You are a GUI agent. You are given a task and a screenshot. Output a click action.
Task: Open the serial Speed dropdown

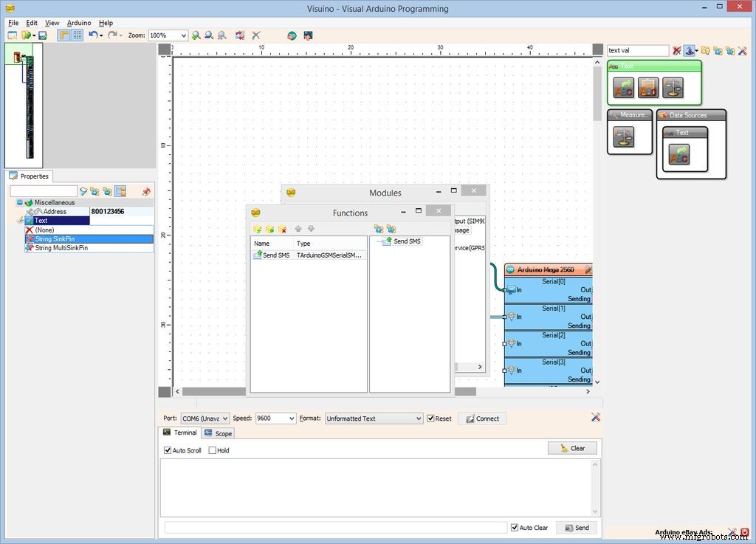click(x=292, y=419)
